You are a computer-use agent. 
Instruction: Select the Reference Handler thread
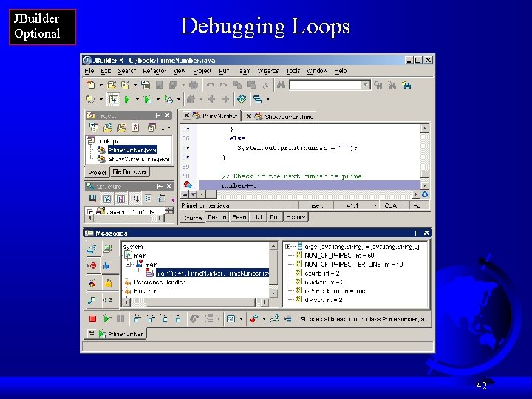159,282
